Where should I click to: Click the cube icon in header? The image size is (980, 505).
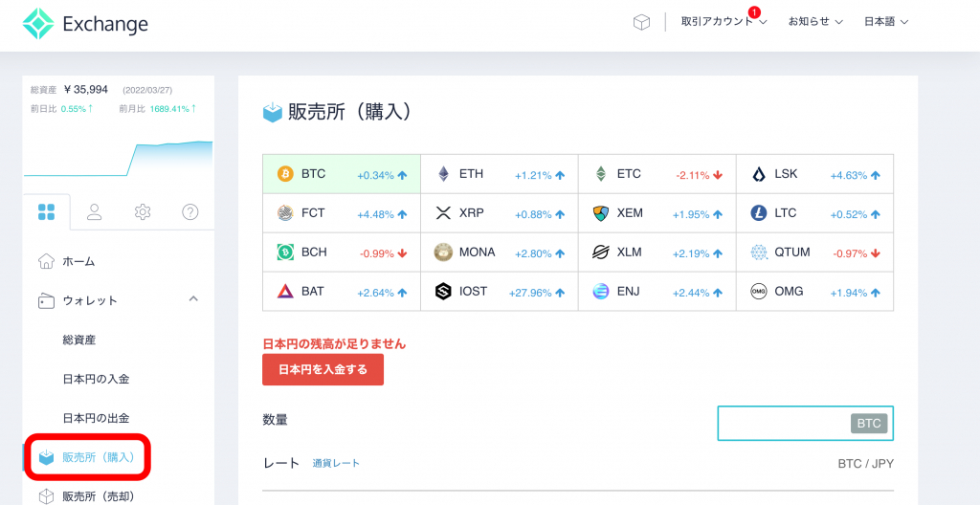(641, 22)
